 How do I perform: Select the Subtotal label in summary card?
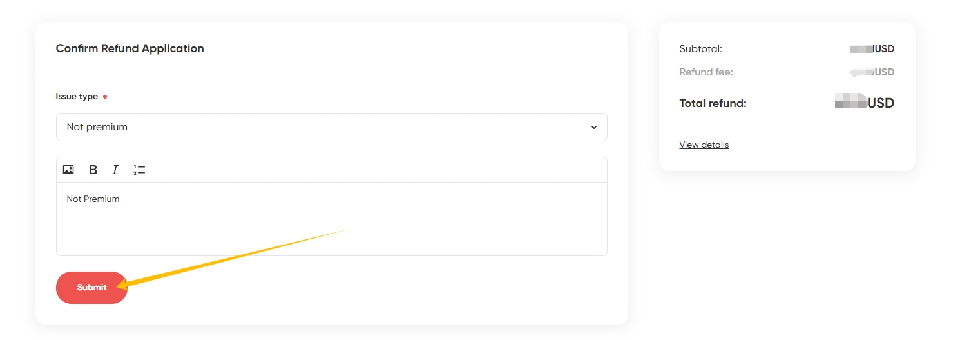700,49
